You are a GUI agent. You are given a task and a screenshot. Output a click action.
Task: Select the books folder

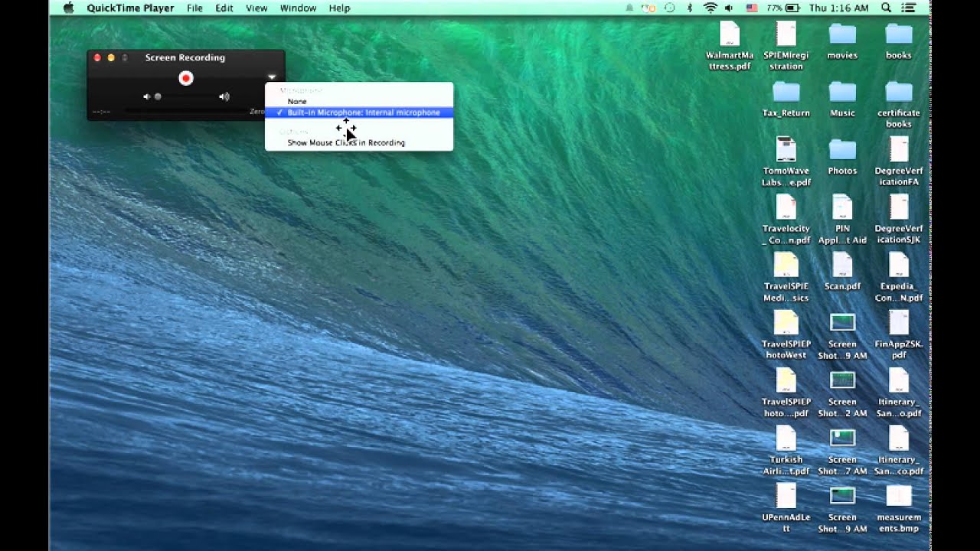pyautogui.click(x=899, y=41)
